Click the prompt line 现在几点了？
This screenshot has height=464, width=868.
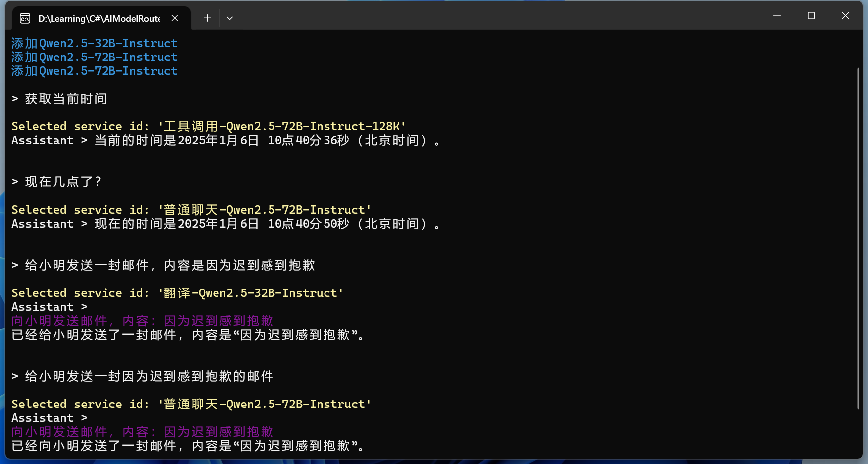(x=62, y=182)
